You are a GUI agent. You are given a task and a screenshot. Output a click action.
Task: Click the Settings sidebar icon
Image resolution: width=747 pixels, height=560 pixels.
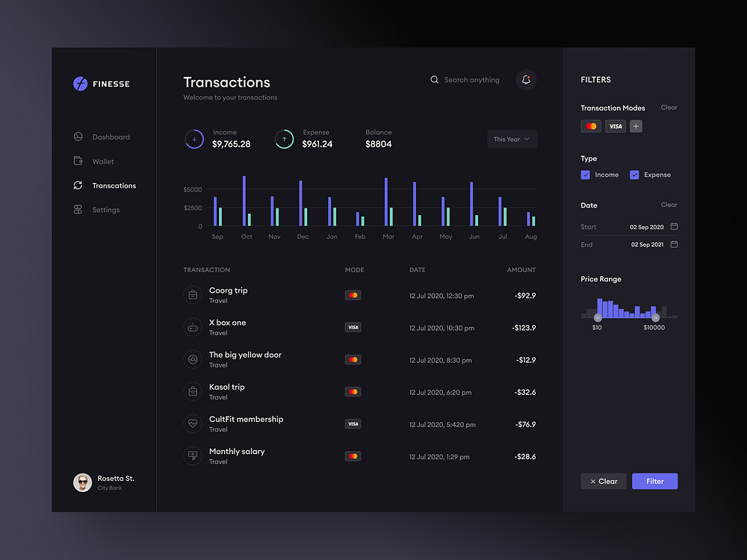[78, 210]
